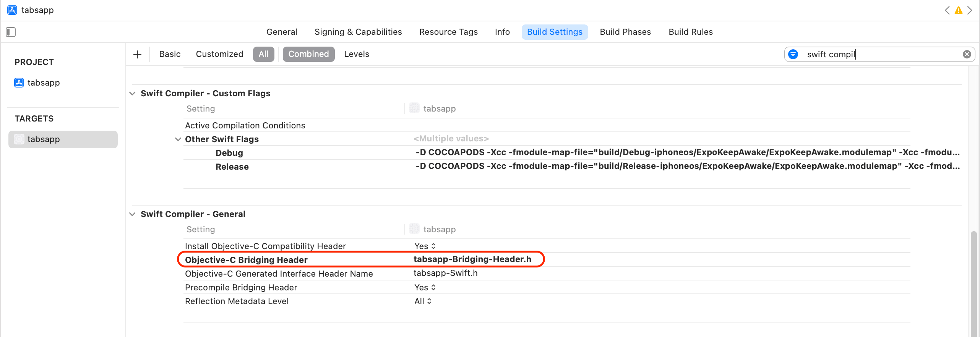Go to previous issue with left chevron
This screenshot has height=337, width=980.
(x=947, y=10)
